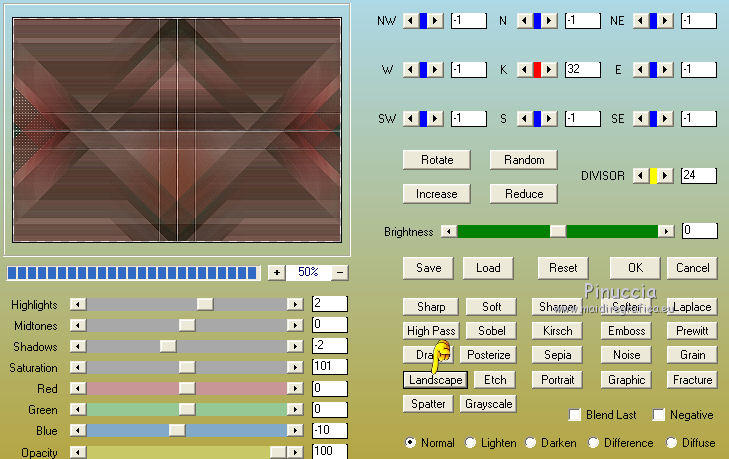Viewport: 729px width, 459px height.
Task: Apply the Emboss preset
Action: pos(626,331)
